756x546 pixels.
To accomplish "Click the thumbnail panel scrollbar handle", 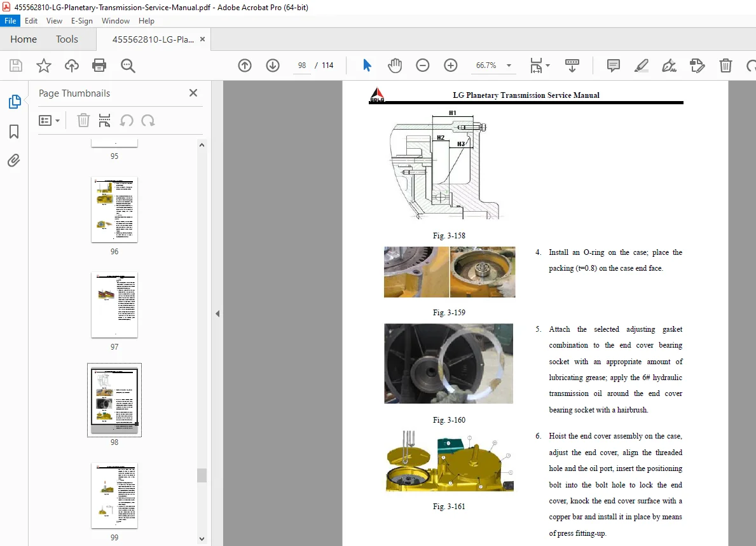I will [x=202, y=475].
